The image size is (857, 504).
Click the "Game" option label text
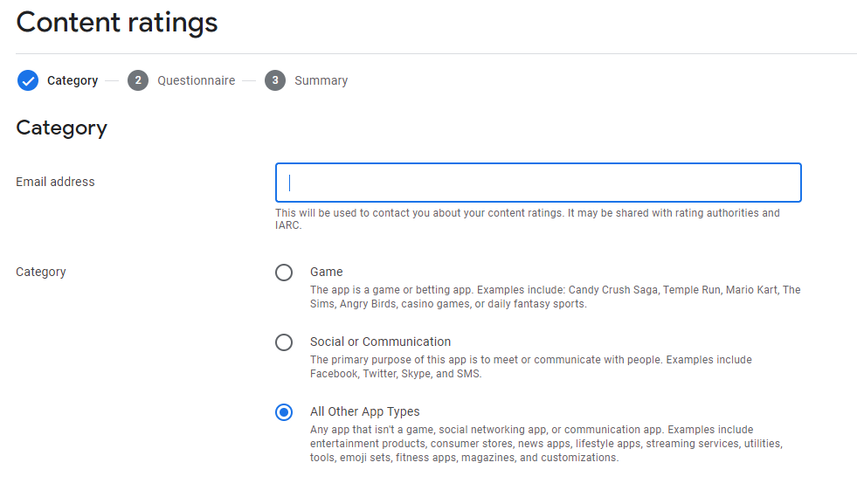(326, 272)
